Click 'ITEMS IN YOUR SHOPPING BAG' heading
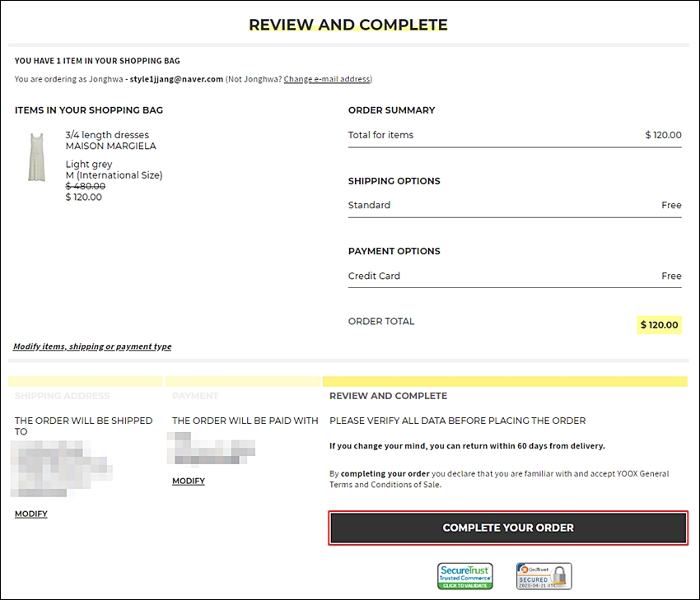700x600 pixels. 89,110
